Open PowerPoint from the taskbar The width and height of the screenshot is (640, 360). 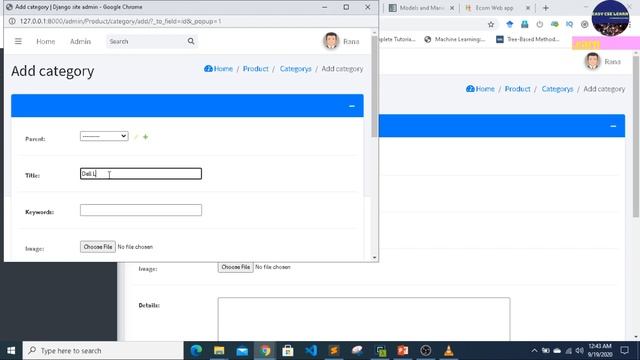[403, 351]
